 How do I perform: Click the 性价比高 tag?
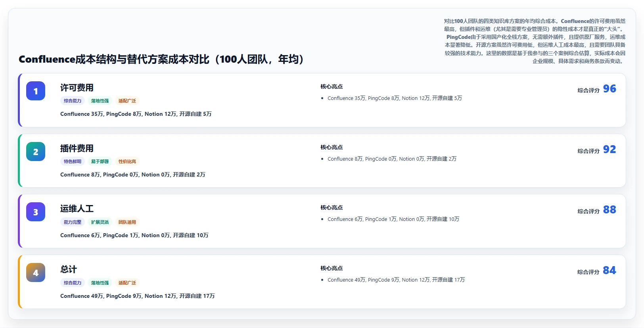(127, 161)
